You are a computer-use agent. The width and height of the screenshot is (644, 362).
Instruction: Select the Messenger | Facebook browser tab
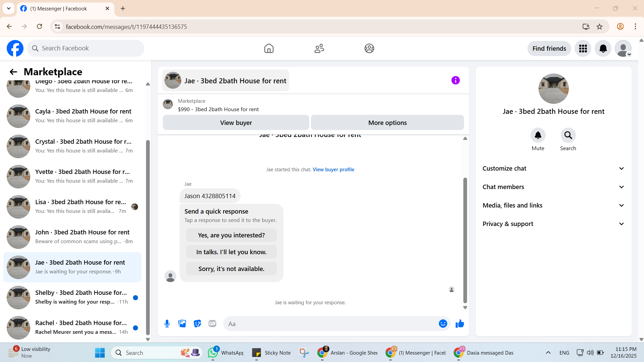[x=65, y=8]
